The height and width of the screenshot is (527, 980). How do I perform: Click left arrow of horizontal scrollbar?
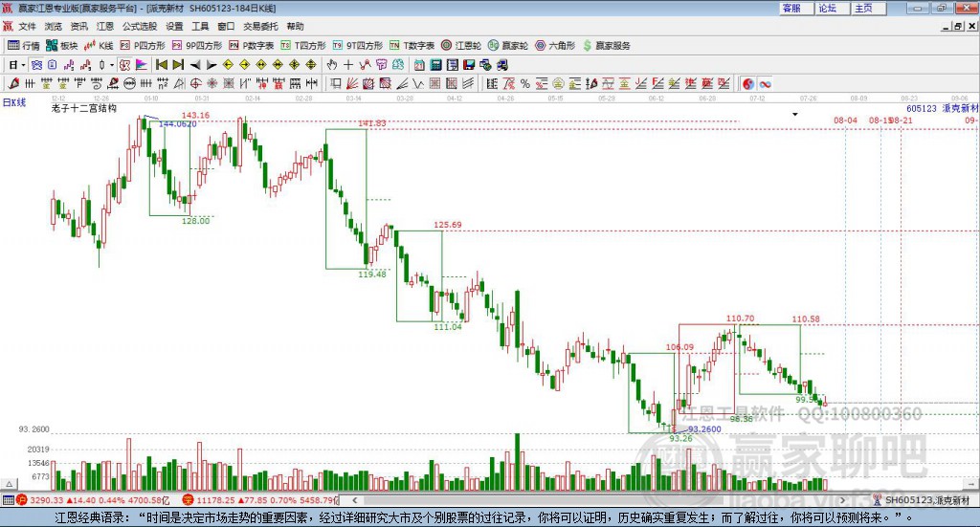354,500
